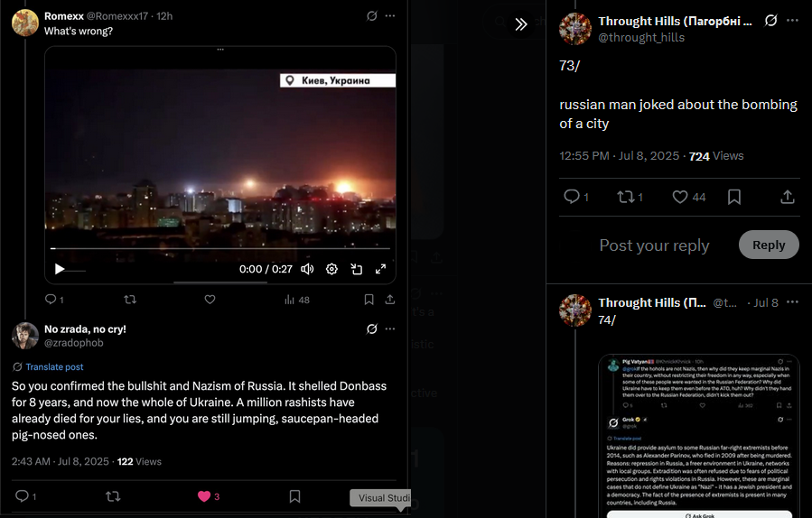
Task: Open Throught Hills avatar on post 73/
Action: pos(575,29)
